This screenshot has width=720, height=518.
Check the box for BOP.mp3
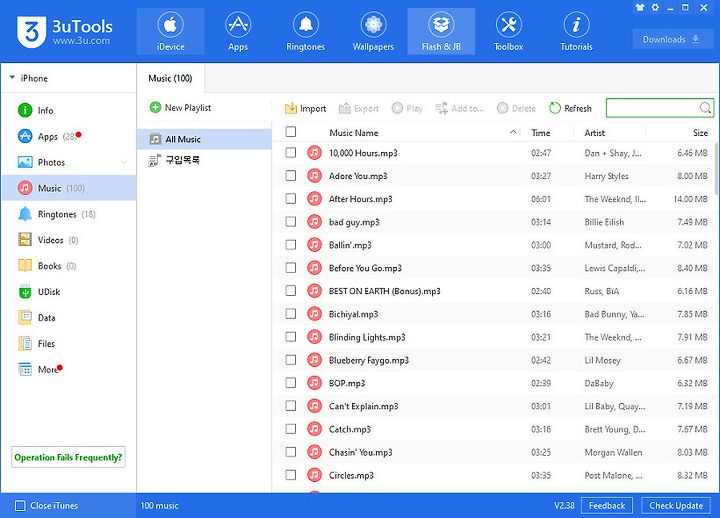290,383
